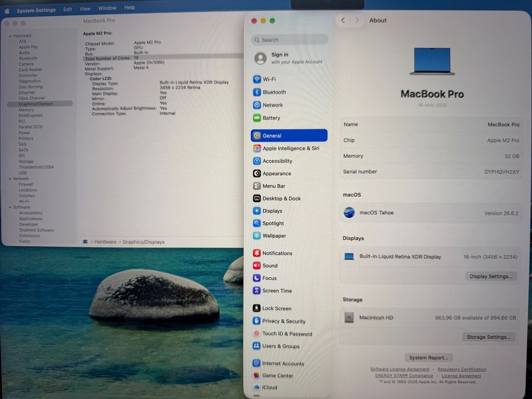Select Firewall in System Report sidebar
The width and height of the screenshot is (532, 399).
(x=26, y=185)
